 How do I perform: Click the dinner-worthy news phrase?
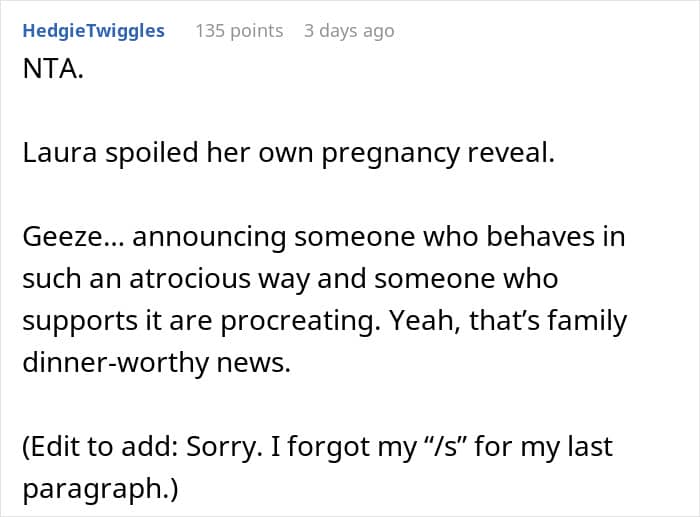coord(157,362)
